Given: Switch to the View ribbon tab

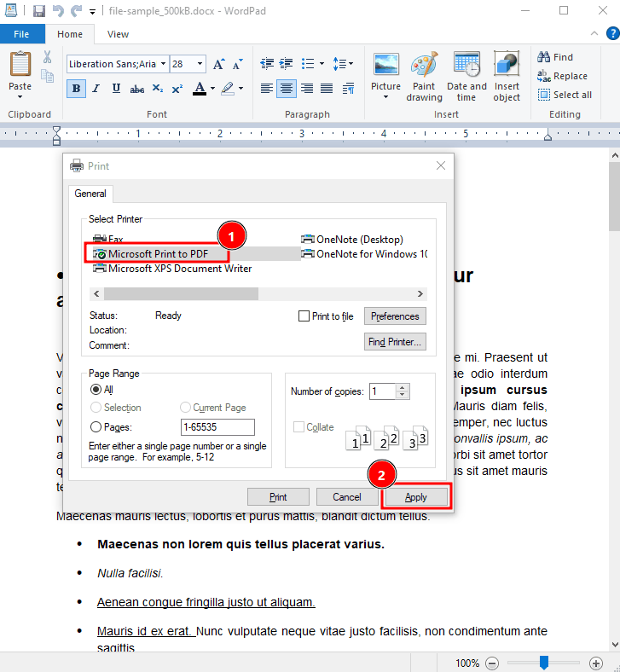Looking at the screenshot, I should (118, 34).
